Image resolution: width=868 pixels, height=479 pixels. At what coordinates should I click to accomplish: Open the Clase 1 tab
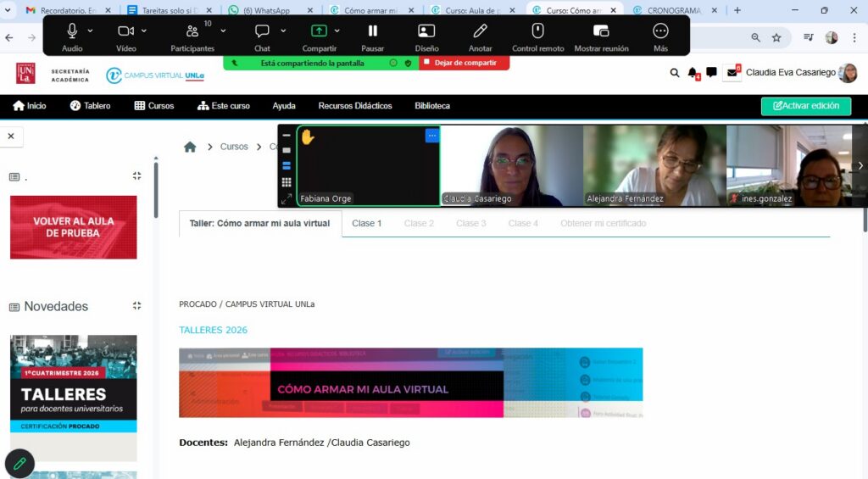click(x=367, y=224)
